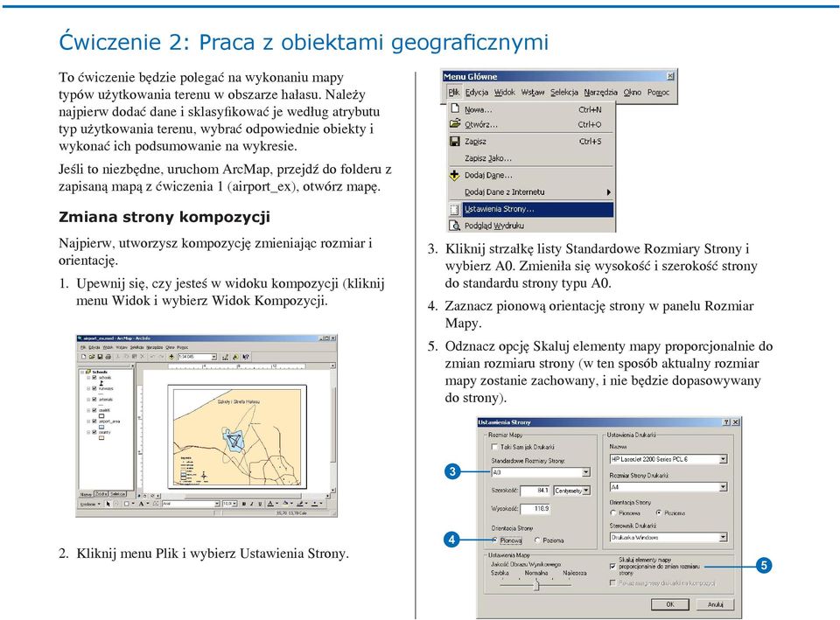The image size is (840, 620).
Task: Open the Widok menu in Menu Główne
Action: click(504, 92)
